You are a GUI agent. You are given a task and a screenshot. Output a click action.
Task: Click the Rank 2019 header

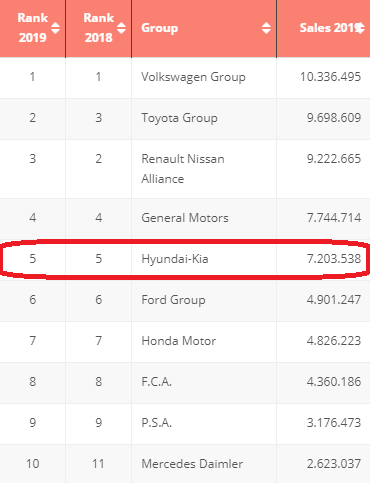[33, 28]
